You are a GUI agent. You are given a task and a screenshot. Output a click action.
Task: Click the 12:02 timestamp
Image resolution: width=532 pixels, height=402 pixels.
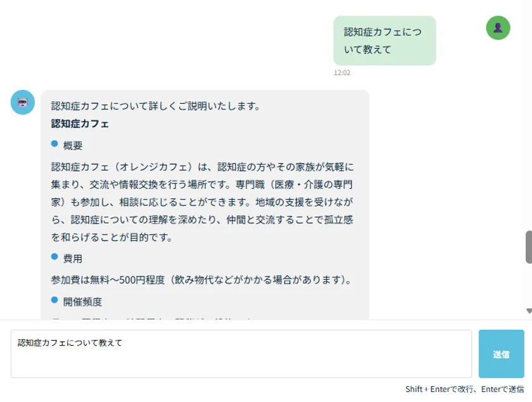tap(343, 72)
